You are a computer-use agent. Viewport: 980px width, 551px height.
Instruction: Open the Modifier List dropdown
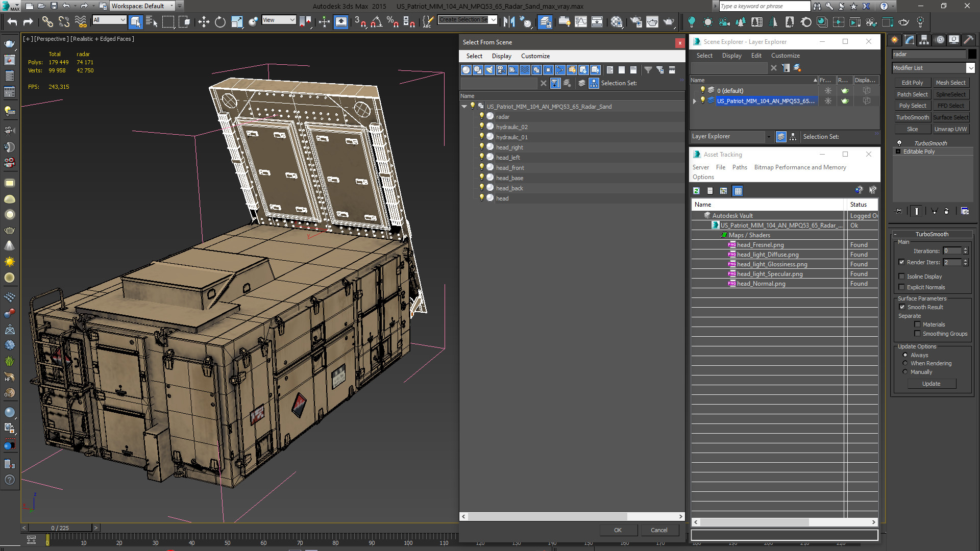(x=970, y=68)
